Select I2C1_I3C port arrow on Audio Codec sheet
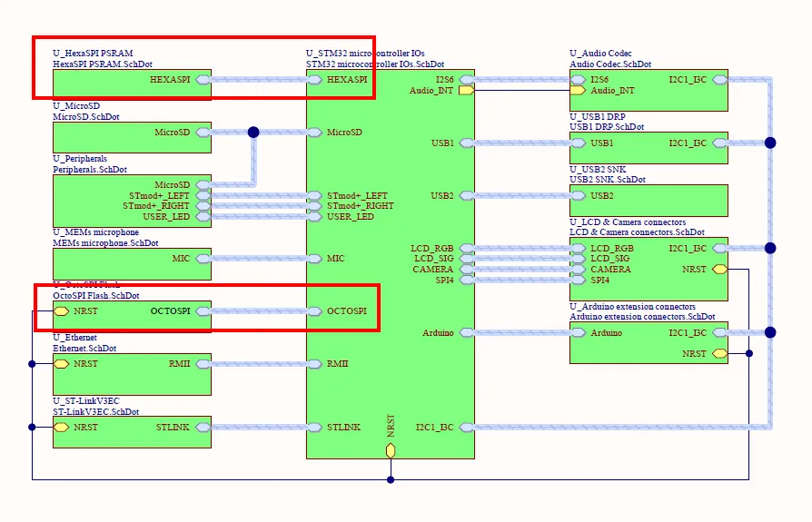The height and width of the screenshot is (522, 812). [x=720, y=80]
